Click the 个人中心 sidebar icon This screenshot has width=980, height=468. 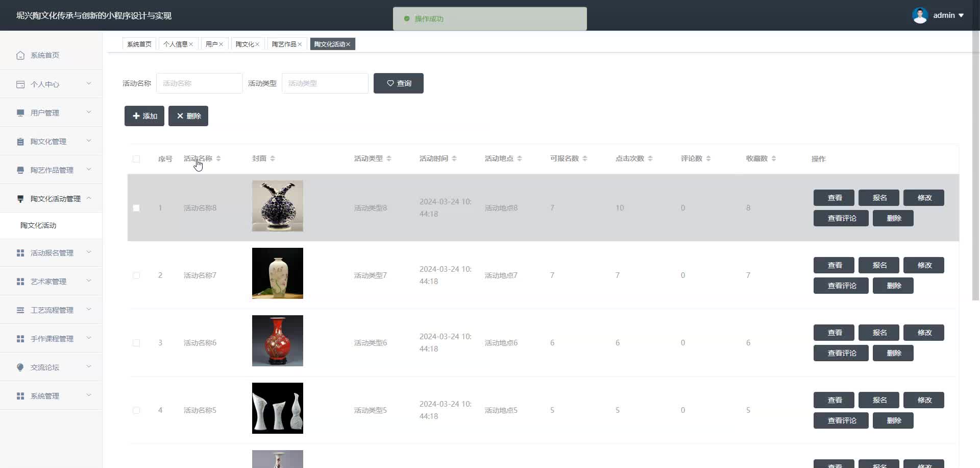tap(20, 84)
